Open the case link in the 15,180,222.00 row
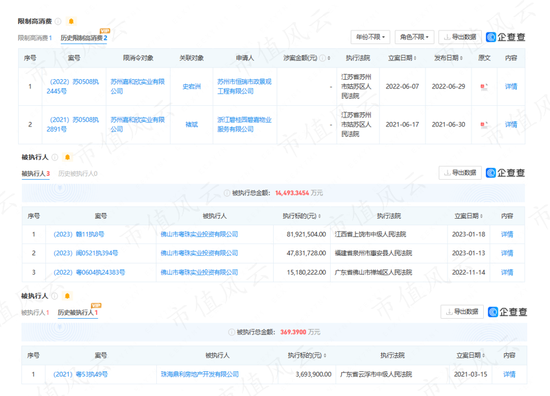The height and width of the screenshot is (396, 550). [89, 273]
